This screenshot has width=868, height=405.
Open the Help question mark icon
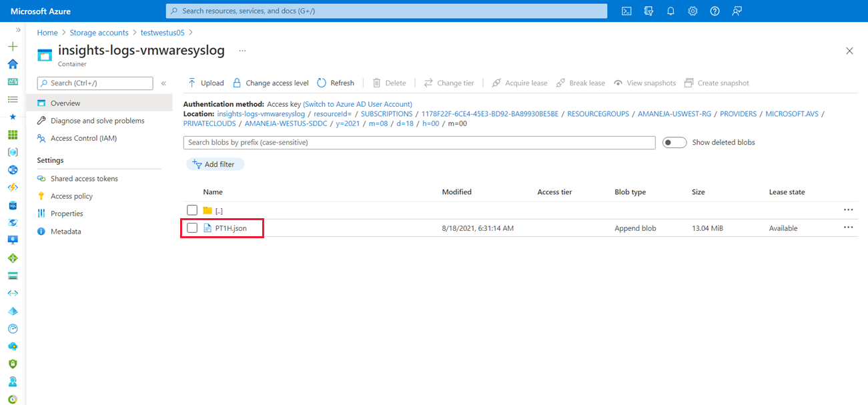click(715, 11)
